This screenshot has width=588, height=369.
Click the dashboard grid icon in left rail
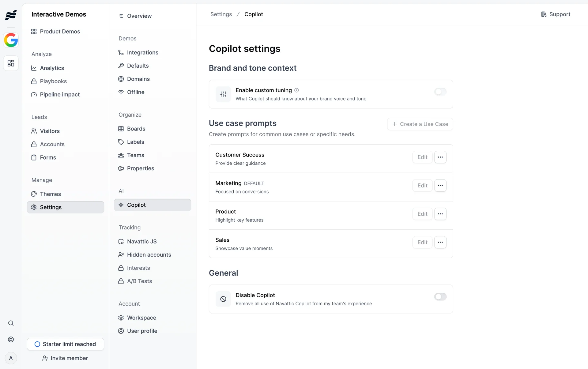click(x=11, y=63)
